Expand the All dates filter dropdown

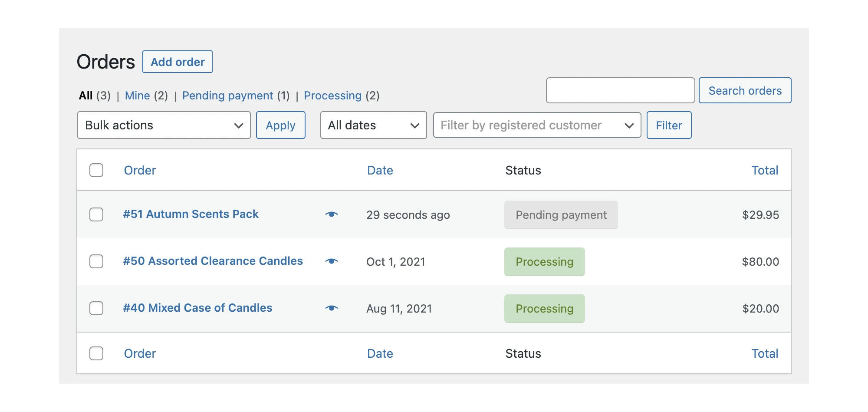tap(373, 125)
